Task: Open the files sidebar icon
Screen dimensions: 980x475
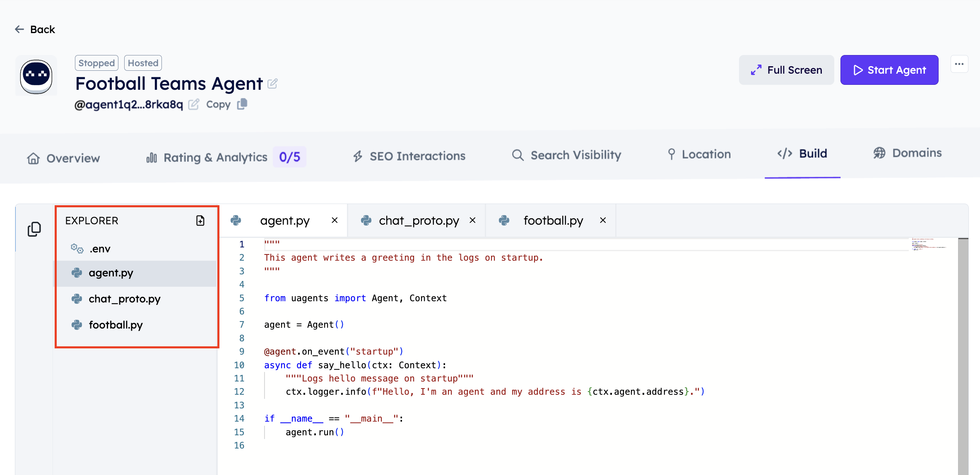Action: click(34, 229)
